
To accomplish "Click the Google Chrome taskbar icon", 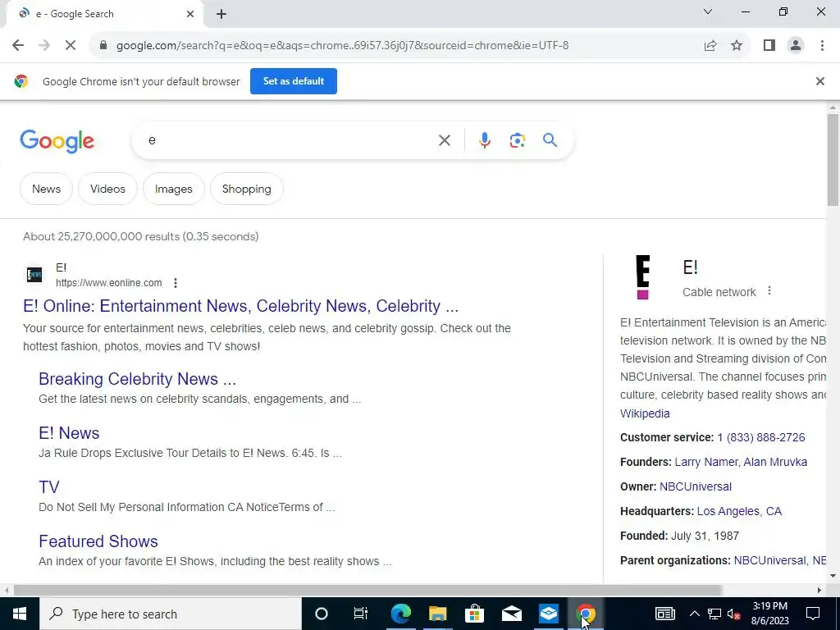I will pyautogui.click(x=586, y=614).
